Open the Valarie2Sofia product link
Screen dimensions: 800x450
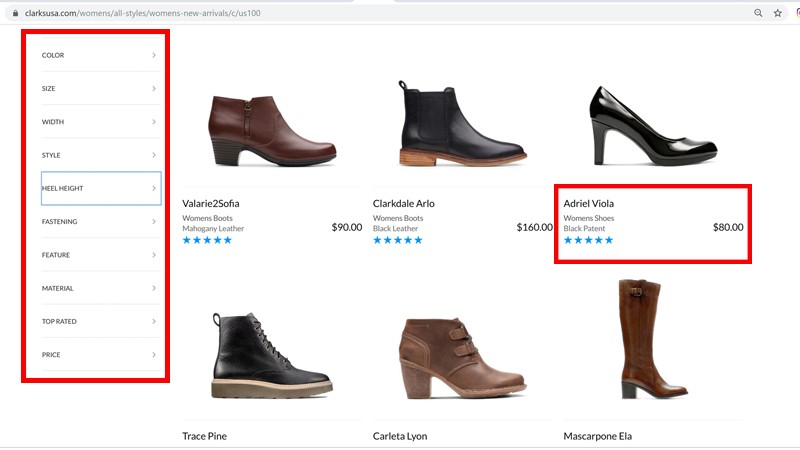[211, 203]
